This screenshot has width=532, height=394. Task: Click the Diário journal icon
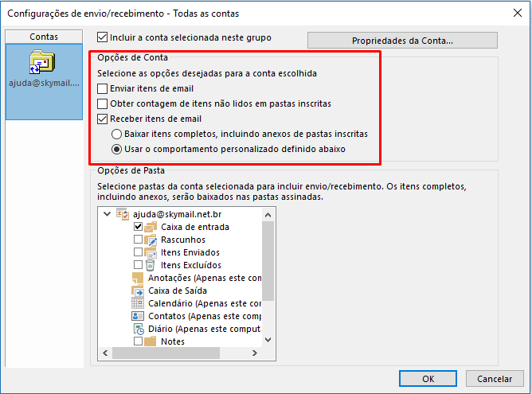(138, 329)
